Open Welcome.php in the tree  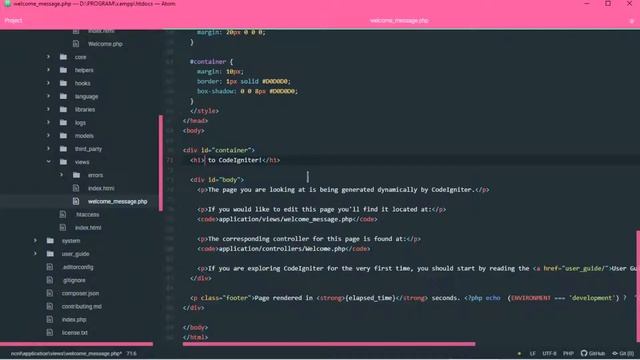[105, 44]
